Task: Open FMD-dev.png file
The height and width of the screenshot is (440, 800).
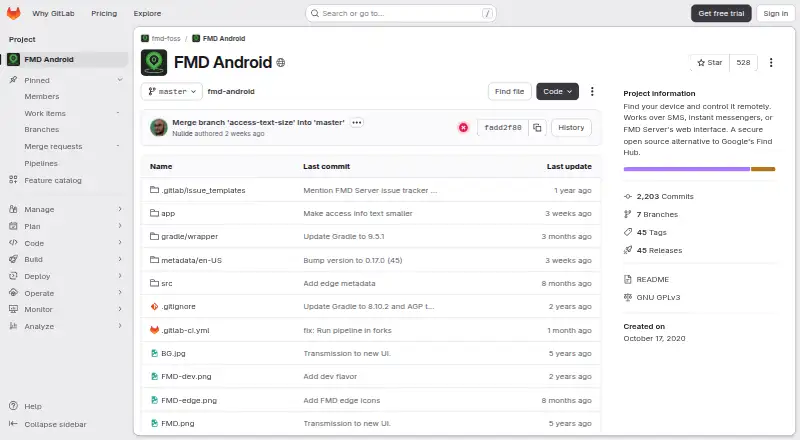Action: point(186,376)
